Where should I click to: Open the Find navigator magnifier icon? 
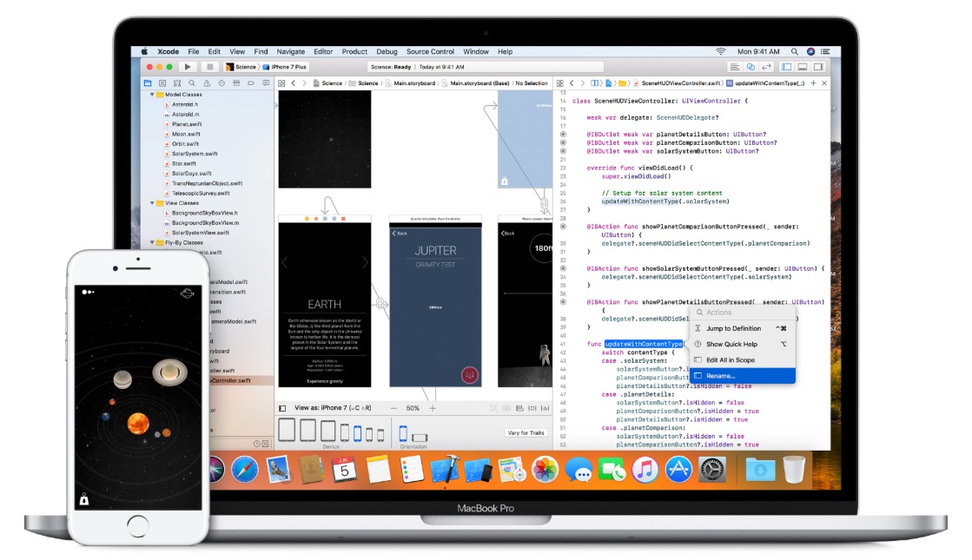pos(192,83)
